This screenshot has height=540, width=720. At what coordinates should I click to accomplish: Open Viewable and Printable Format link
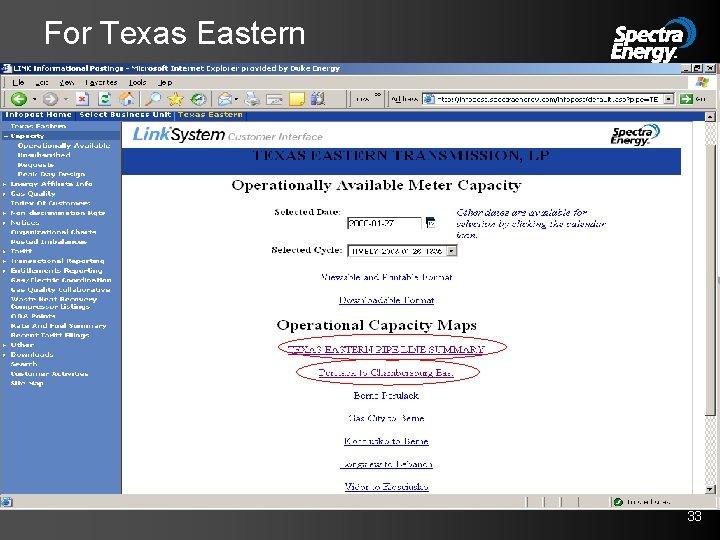[x=387, y=277]
